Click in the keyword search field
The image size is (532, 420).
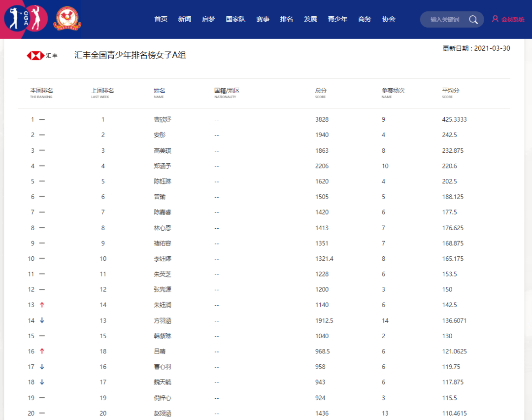(x=444, y=20)
